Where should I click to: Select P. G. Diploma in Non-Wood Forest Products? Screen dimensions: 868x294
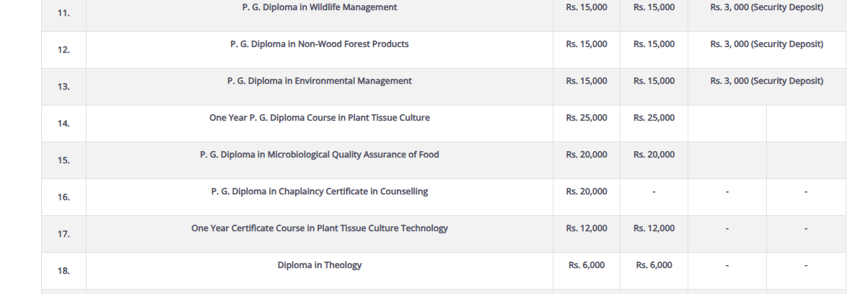pyautogui.click(x=319, y=44)
